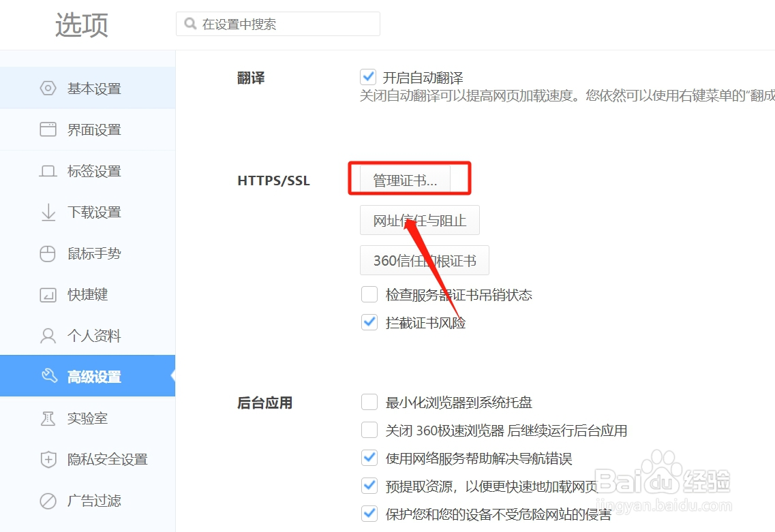The width and height of the screenshot is (775, 532).
Task: Click the 个人资料 person icon
Action: point(48,336)
